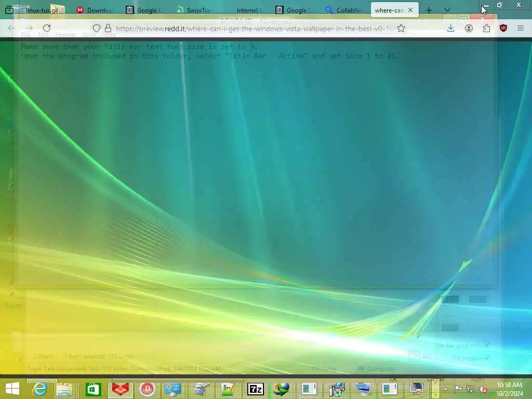Open the red circle D taskbar app

pos(147,389)
